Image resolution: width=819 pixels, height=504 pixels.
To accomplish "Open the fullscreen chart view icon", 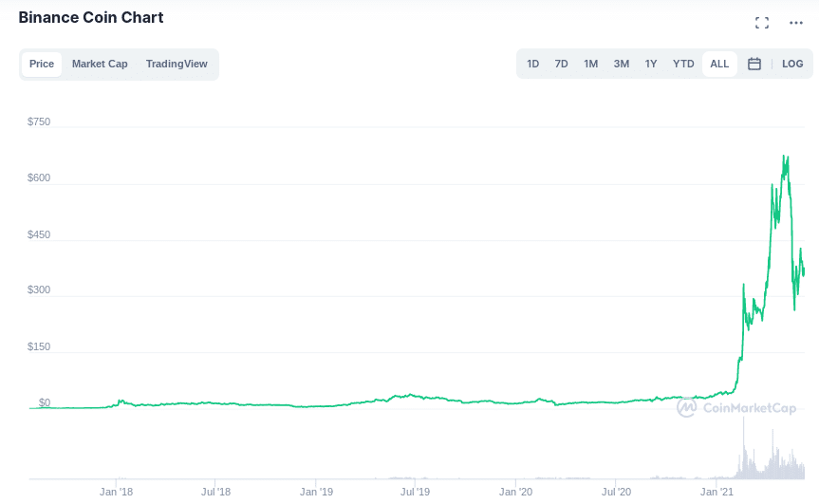I will 762,23.
